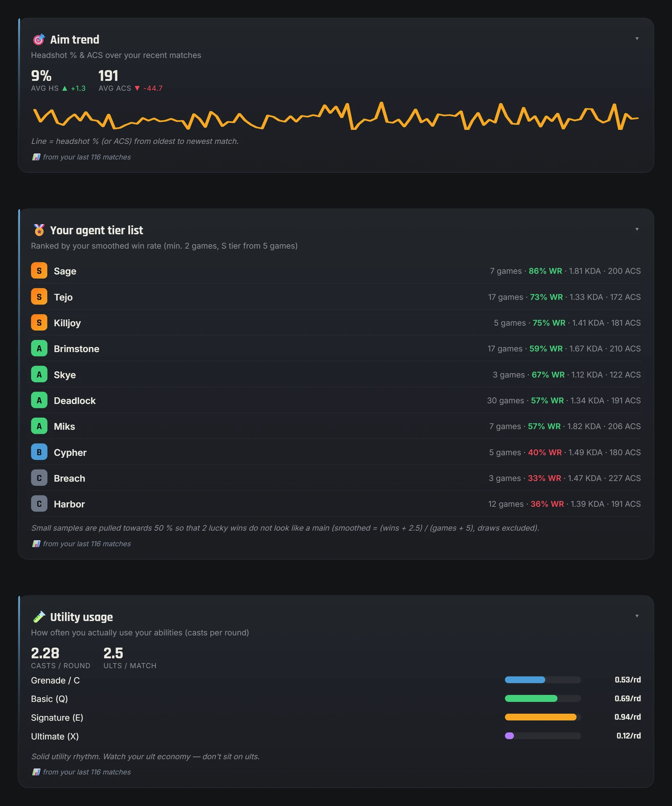Click Deadlock's A tier badge
Image resolution: width=672 pixels, height=806 pixels.
(39, 400)
